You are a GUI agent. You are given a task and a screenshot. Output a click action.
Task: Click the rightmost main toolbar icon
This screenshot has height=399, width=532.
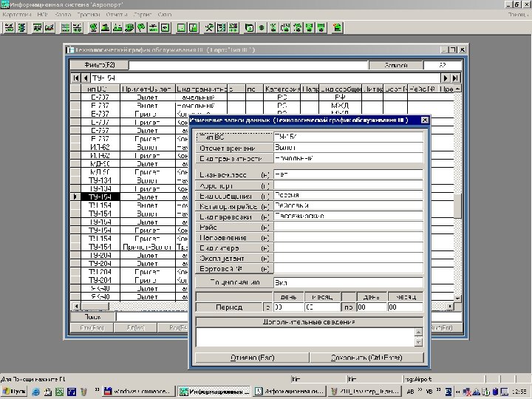coord(337,28)
